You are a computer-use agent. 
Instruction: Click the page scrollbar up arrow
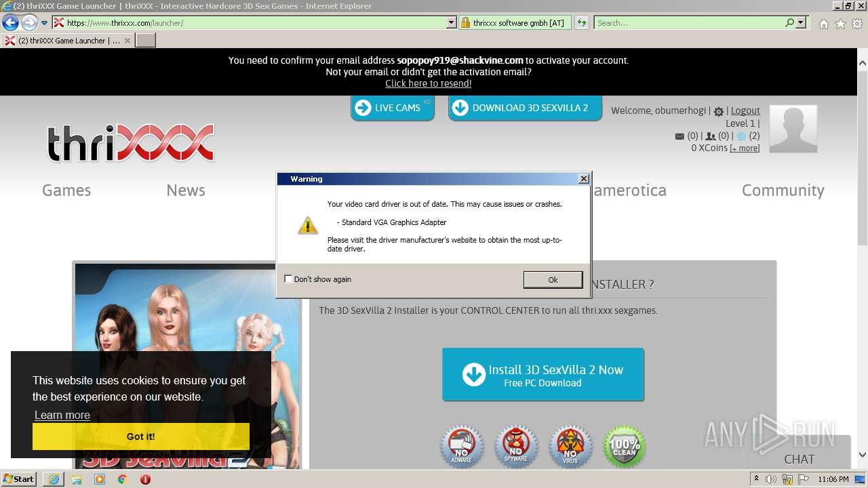pyautogui.click(x=862, y=64)
